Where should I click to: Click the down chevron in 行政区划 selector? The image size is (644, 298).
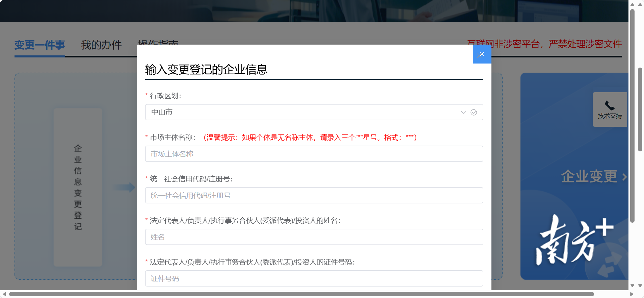(463, 113)
